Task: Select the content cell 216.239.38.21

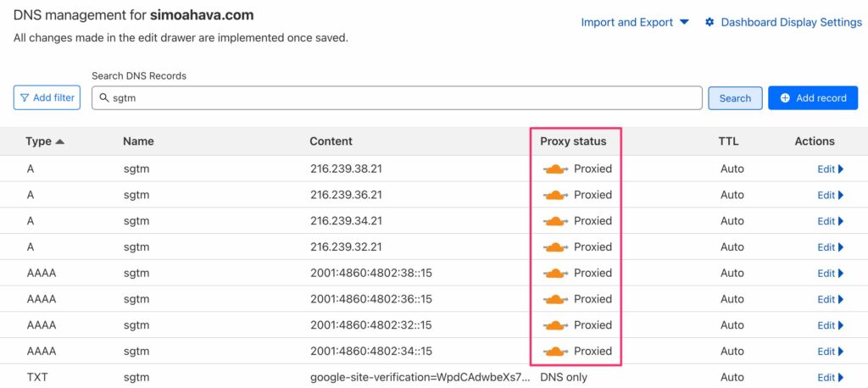Action: [346, 169]
